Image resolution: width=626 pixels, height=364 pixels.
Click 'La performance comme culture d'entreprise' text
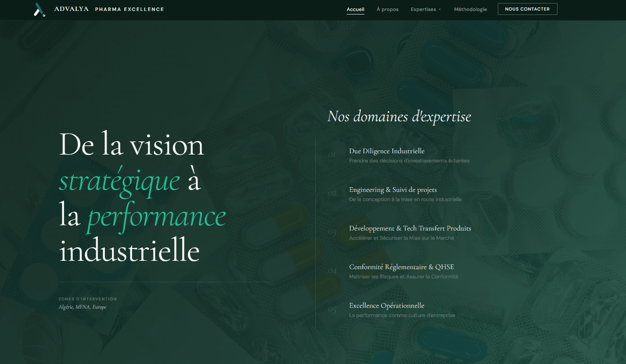click(402, 315)
